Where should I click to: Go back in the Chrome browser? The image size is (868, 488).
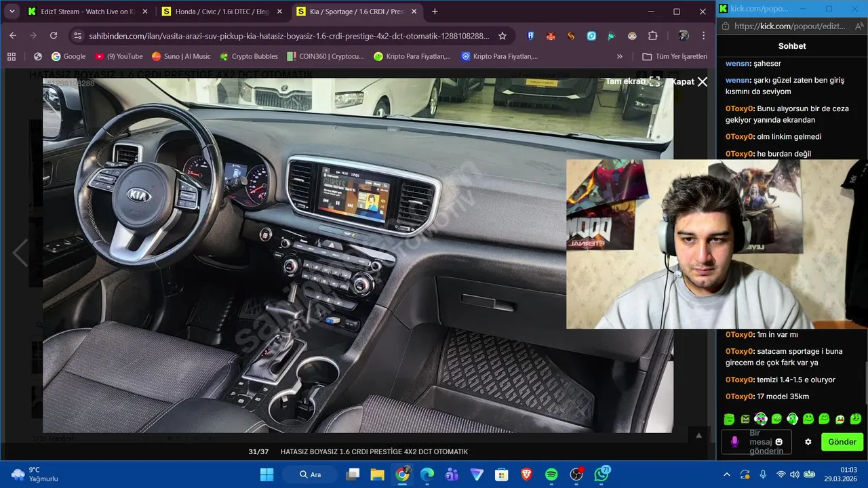pyautogui.click(x=13, y=35)
